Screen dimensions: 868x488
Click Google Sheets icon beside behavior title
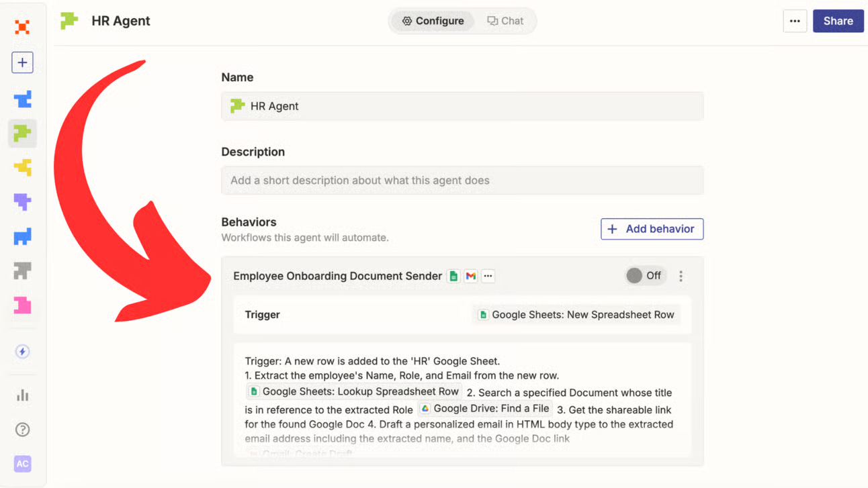(x=453, y=276)
